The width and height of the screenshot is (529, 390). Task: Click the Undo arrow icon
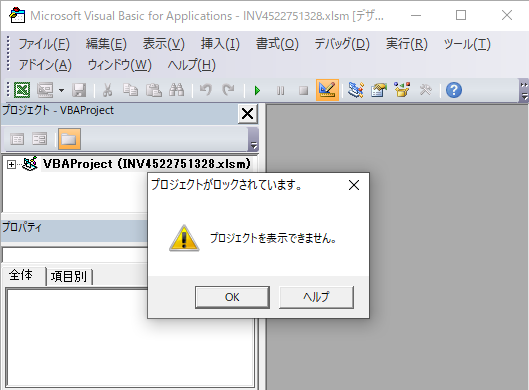pyautogui.click(x=205, y=90)
